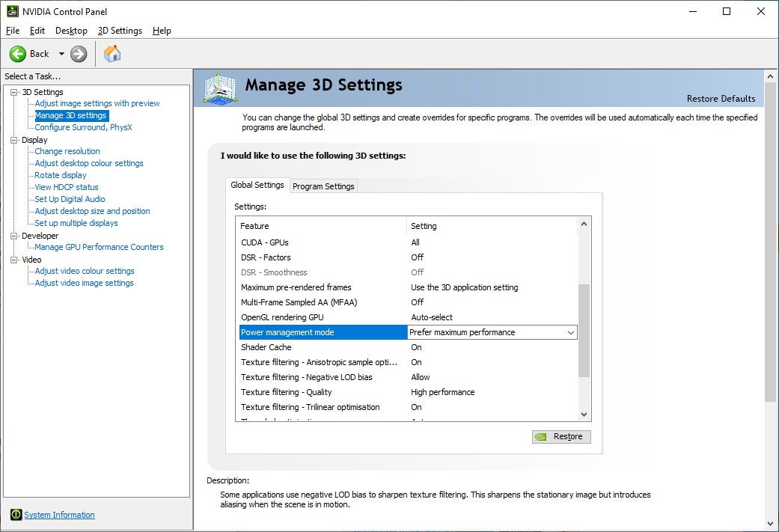Select OpenGL rendering GPU row
The width and height of the screenshot is (779, 532).
[x=407, y=317]
